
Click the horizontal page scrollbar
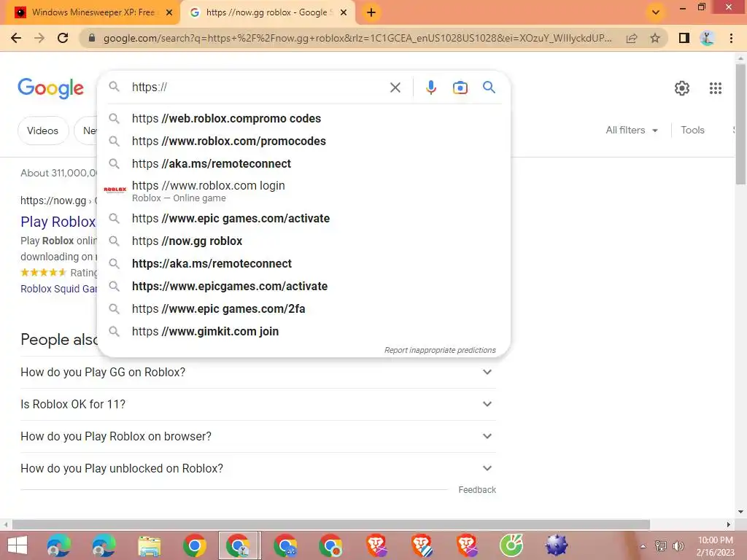pos(330,524)
